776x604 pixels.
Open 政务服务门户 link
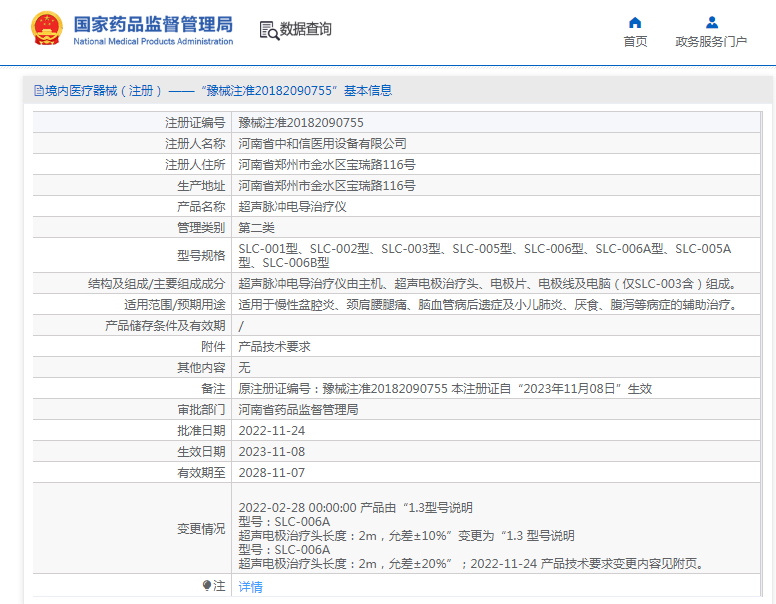pos(711,42)
